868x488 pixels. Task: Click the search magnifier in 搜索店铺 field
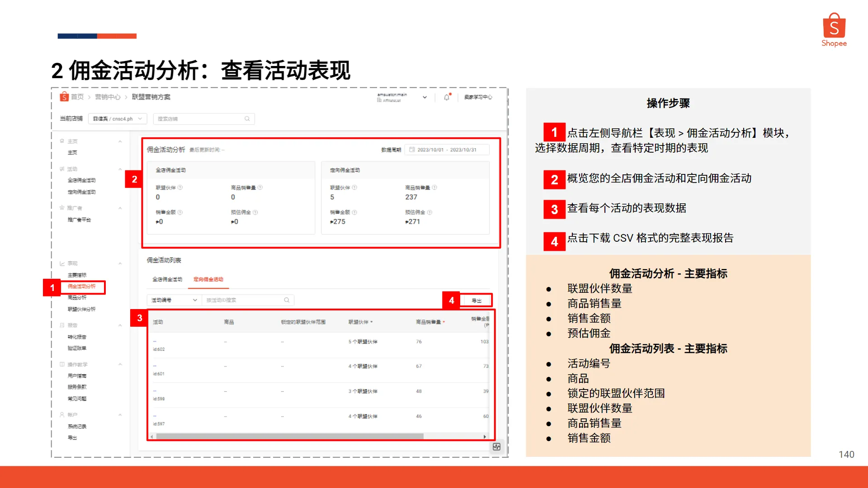pyautogui.click(x=247, y=118)
